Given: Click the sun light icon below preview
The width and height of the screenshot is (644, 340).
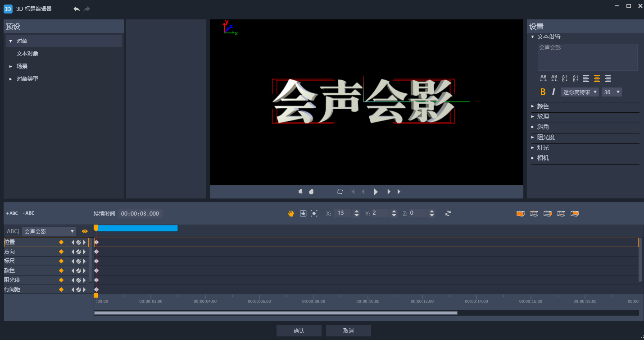Looking at the screenshot, I should 300,192.
